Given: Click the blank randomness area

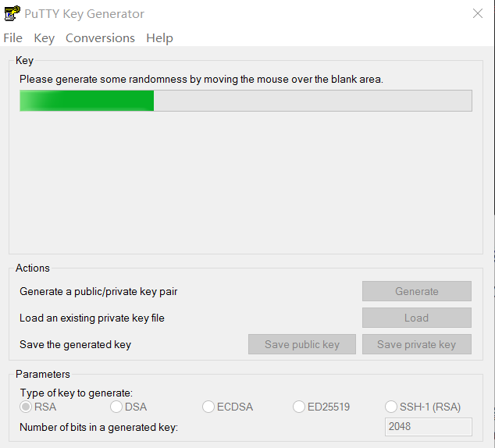Looking at the screenshot, I should 246,181.
